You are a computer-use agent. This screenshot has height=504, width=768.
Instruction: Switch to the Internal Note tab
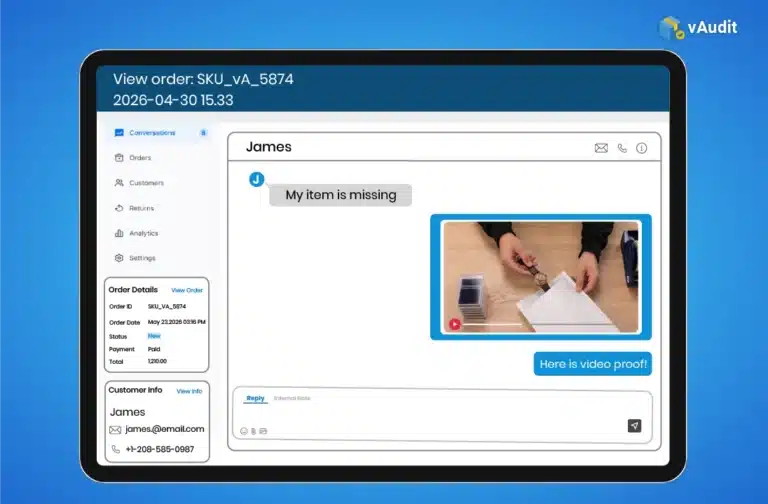[292, 398]
